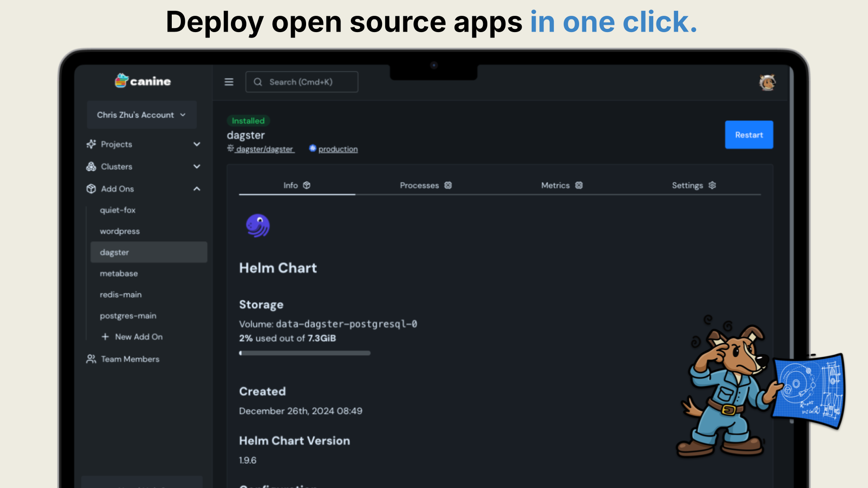868x488 pixels.
Task: Click the Info tab package icon
Action: click(307, 185)
